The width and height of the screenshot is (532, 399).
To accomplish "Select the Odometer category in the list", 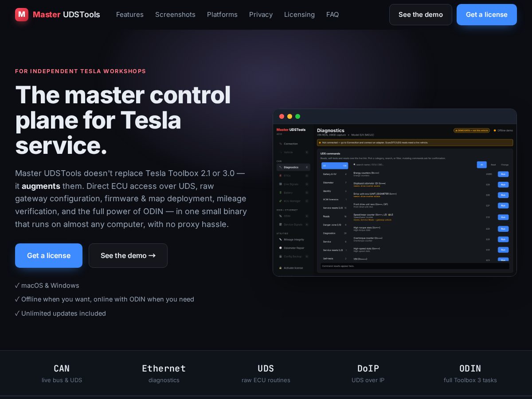I will 335,183.
